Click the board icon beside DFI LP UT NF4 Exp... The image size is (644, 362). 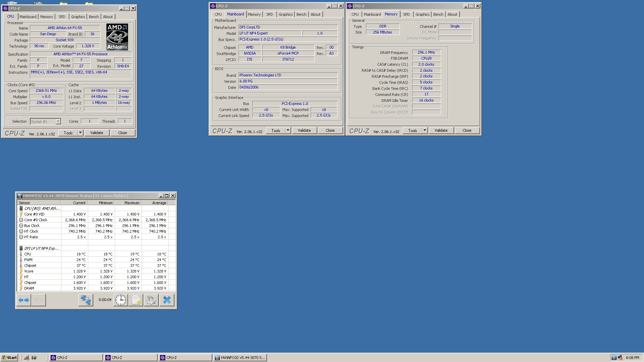[x=21, y=248]
